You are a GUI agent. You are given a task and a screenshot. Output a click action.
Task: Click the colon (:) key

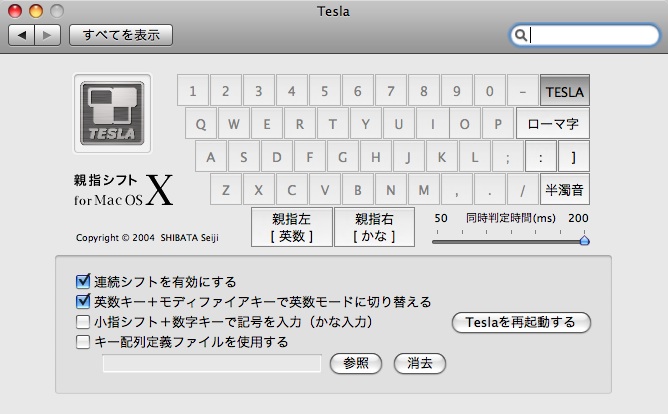coord(541,157)
